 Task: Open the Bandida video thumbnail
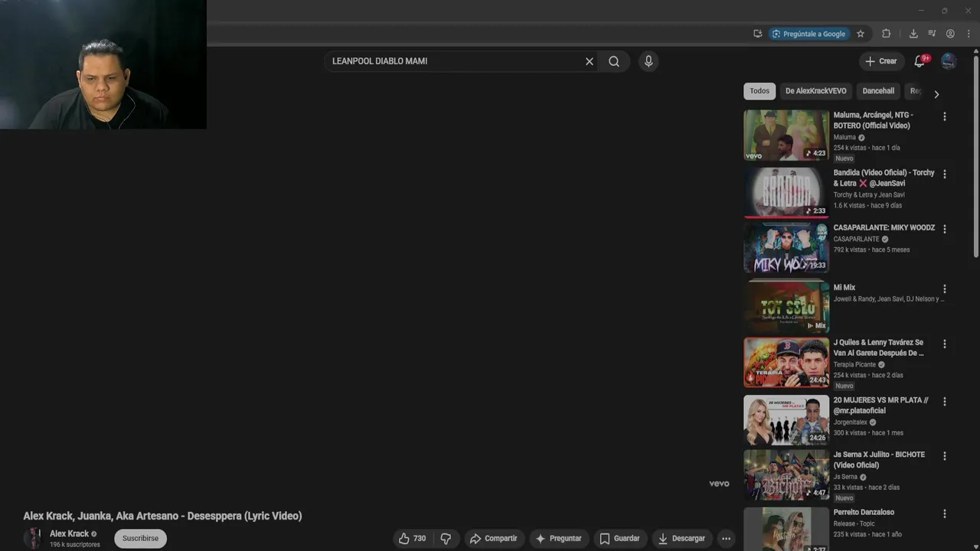point(786,192)
